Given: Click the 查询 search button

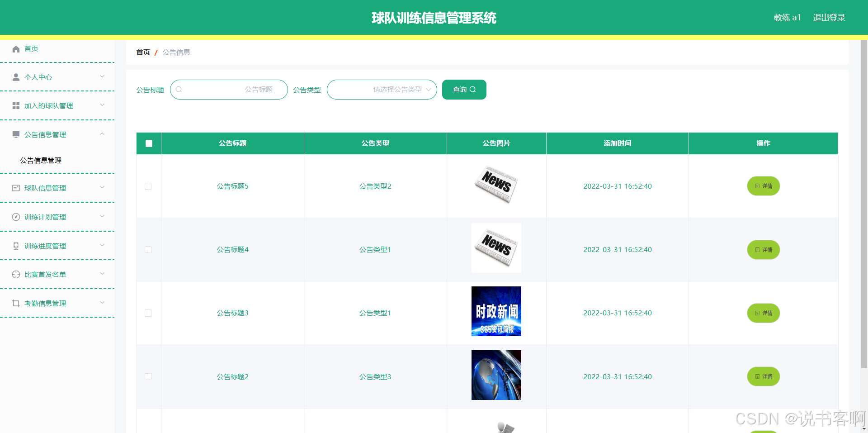Looking at the screenshot, I should pos(464,90).
